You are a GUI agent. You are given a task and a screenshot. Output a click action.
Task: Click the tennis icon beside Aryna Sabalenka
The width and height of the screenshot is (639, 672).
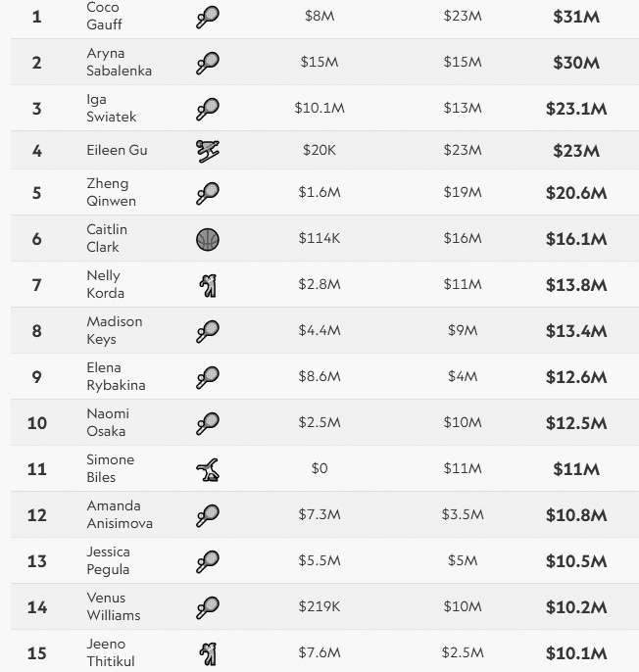(x=207, y=63)
